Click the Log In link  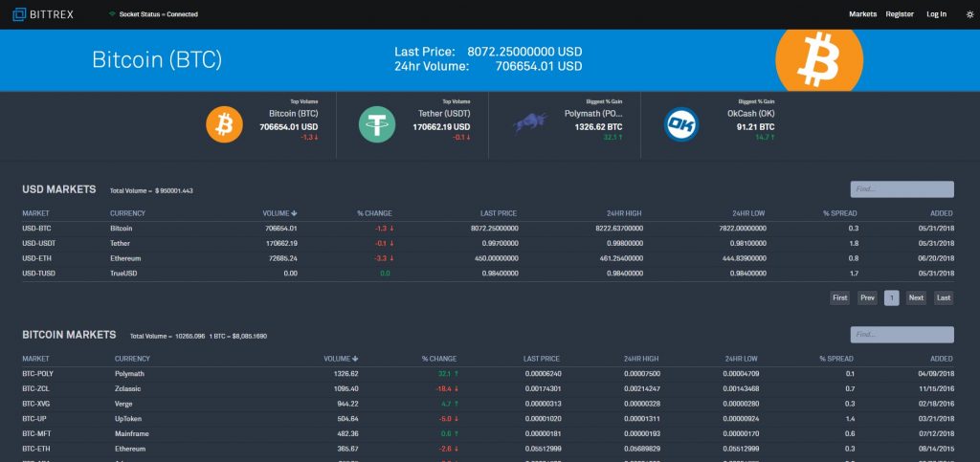936,14
